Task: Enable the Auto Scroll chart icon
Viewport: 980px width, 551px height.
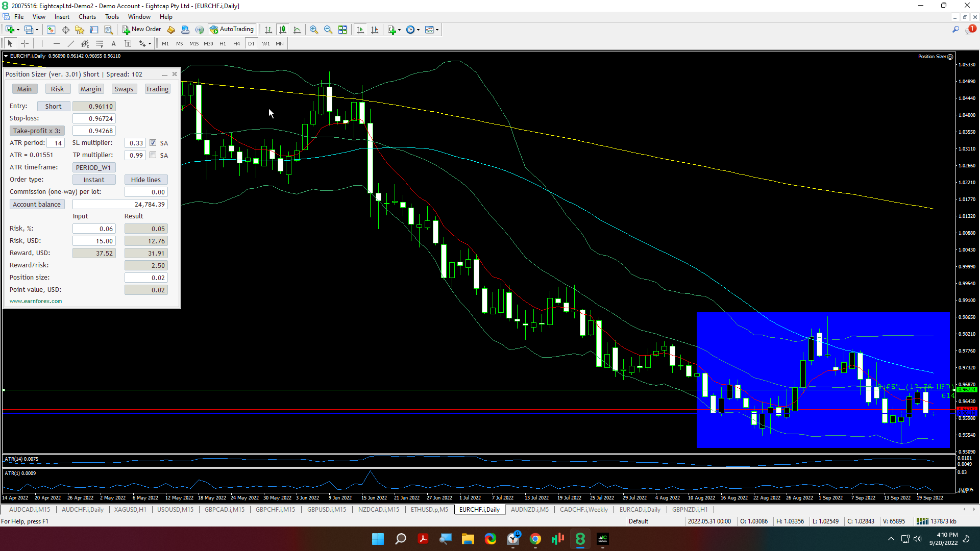Action: pyautogui.click(x=360, y=30)
